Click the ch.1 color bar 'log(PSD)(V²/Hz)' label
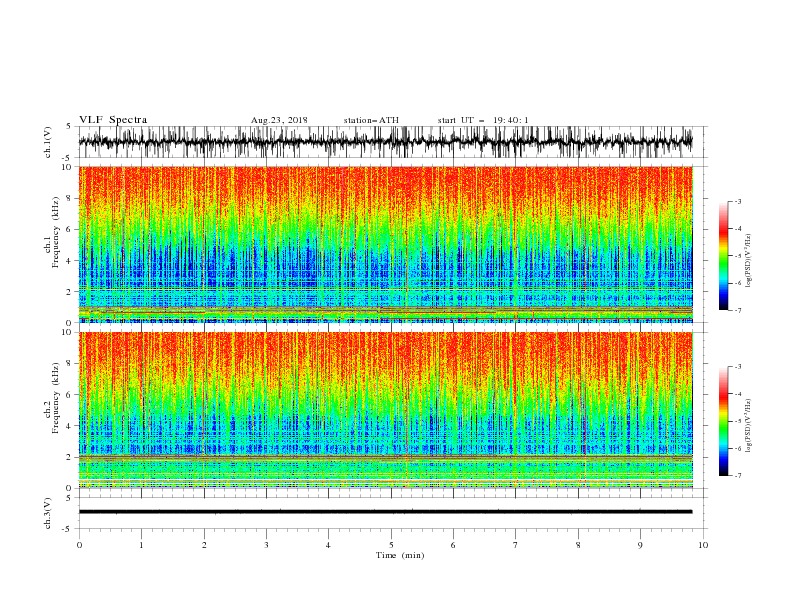The height and width of the screenshot is (612, 792). point(748,261)
